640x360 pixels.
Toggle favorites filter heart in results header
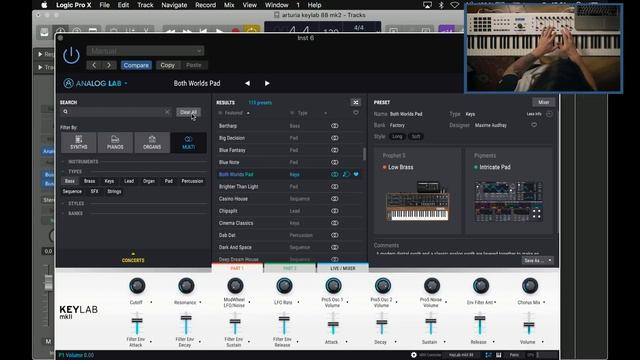point(356,113)
